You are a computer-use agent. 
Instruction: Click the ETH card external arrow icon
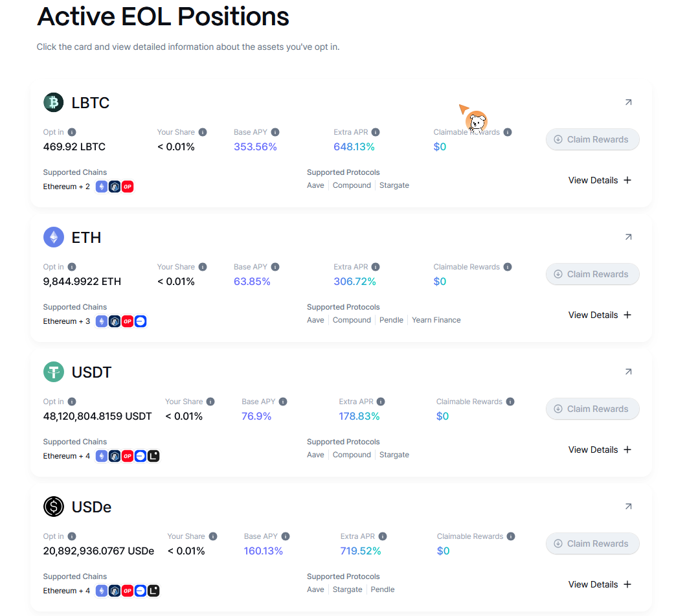(x=628, y=237)
